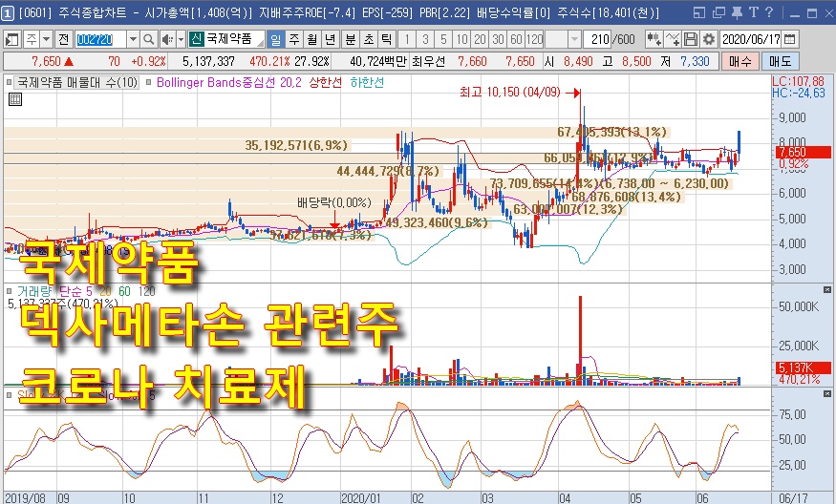Click the 최우선 quote label
Viewport: 836px width, 504px height.
[x=428, y=61]
